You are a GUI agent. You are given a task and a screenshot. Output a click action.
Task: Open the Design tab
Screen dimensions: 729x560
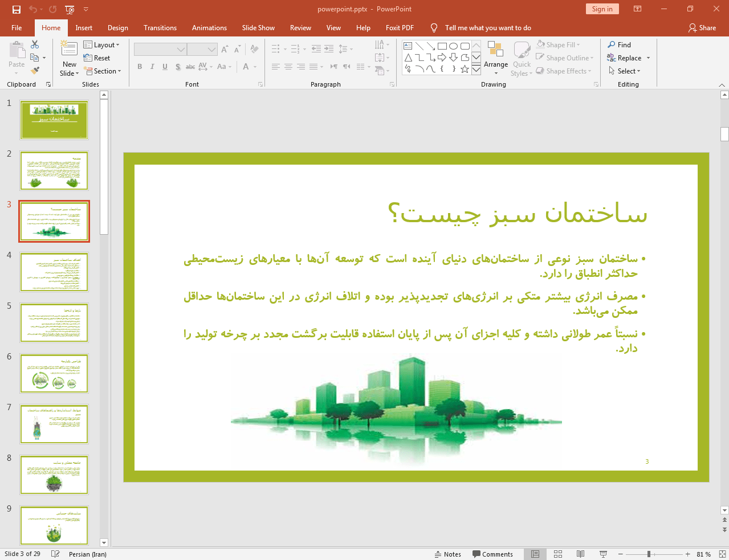click(117, 28)
